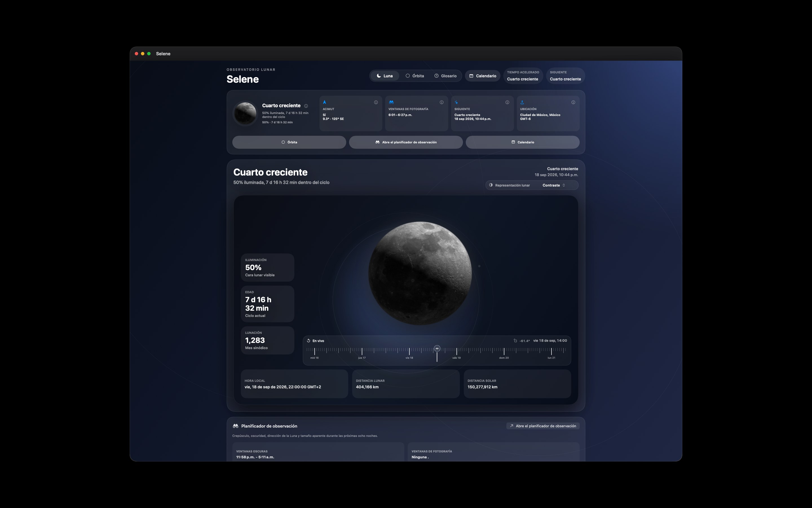Viewport: 812px width, 508px height.
Task: Click the dom 20 mark on the timeline
Action: tap(504, 358)
